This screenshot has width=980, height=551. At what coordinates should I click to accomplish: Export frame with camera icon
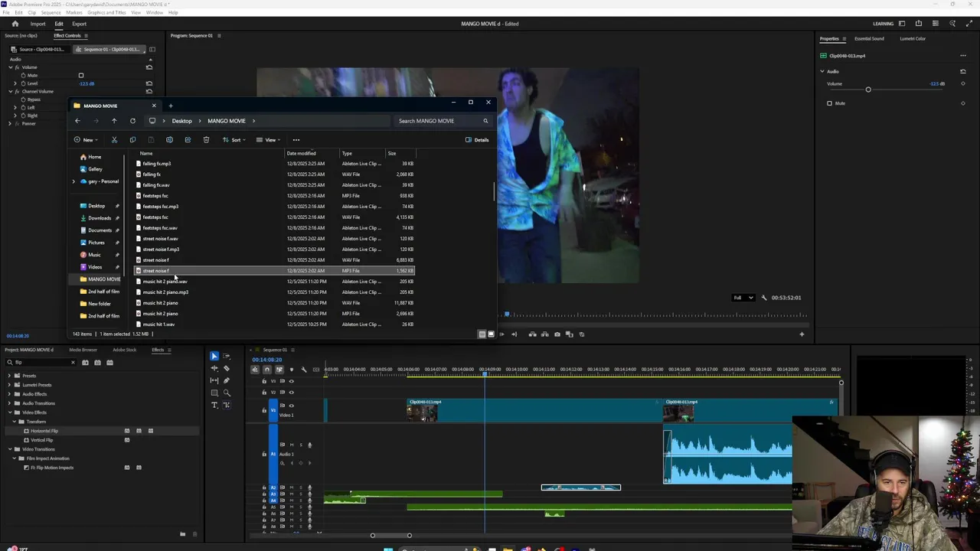tap(557, 334)
